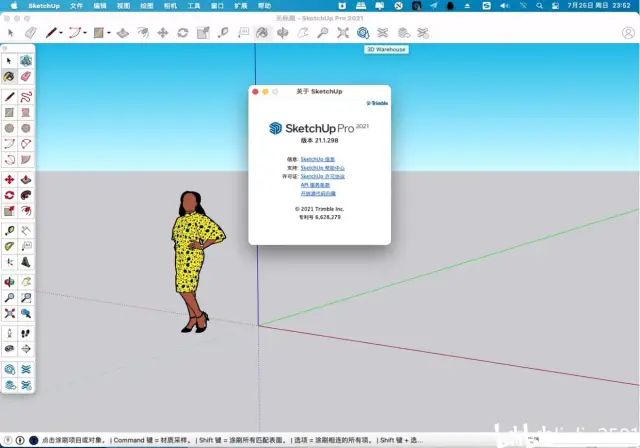Select the Position Camera tool
The height and width of the screenshot is (448, 640).
point(9,333)
